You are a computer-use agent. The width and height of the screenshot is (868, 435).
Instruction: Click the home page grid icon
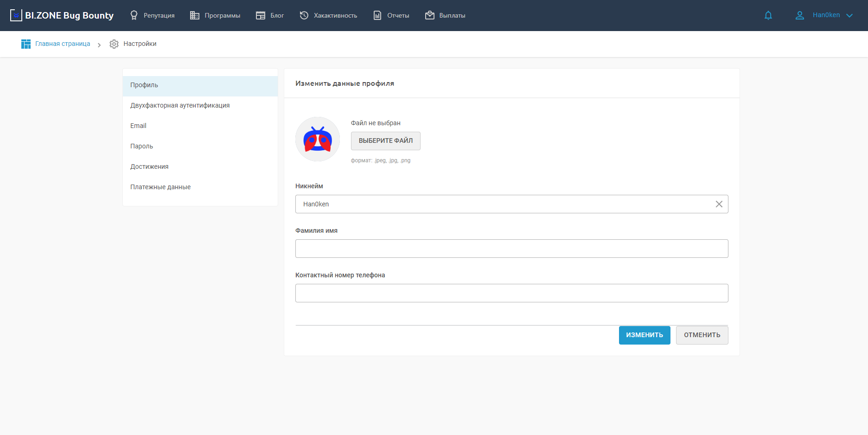point(26,44)
